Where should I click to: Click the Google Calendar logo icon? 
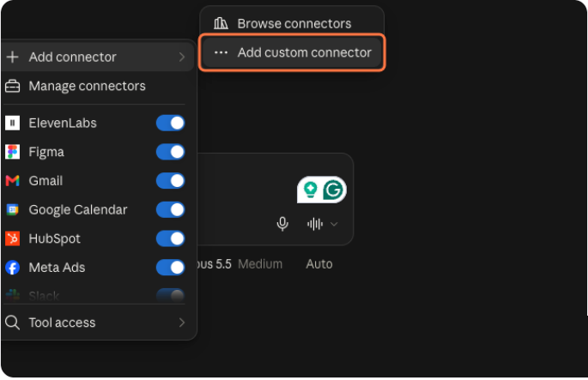pos(12,209)
